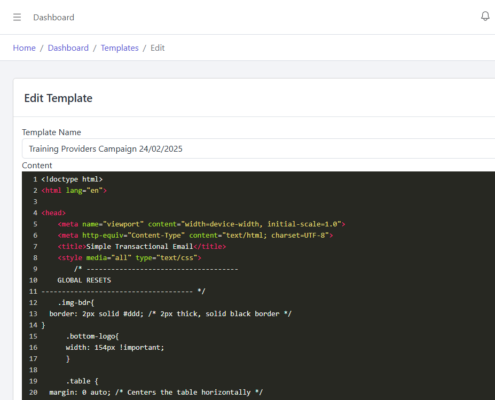Click the margin 0 auto line
This screenshot has height=400, width=495.
(x=156, y=392)
